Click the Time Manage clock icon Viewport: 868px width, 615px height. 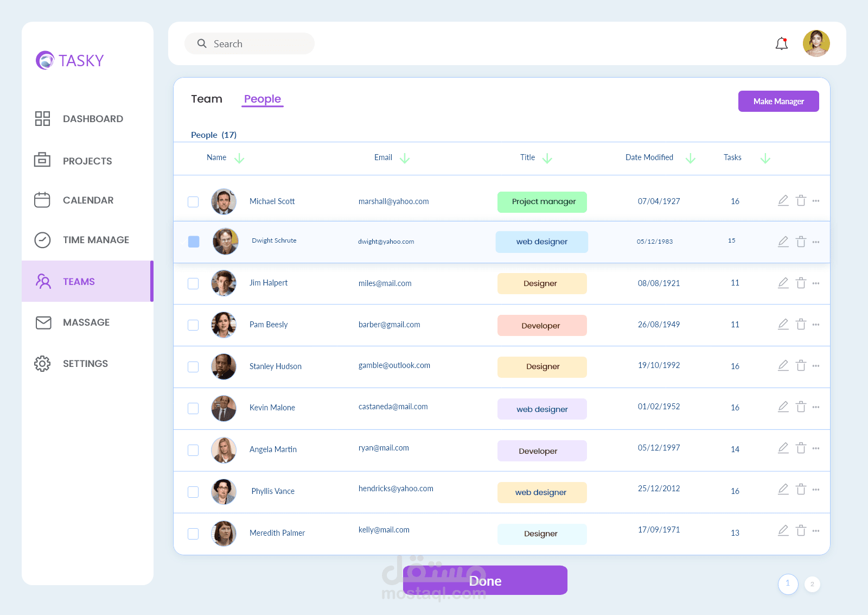coord(42,240)
